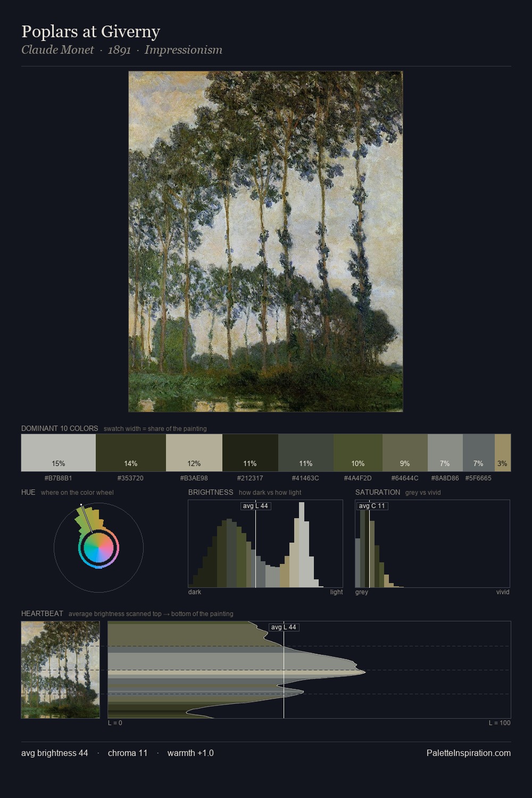Click 'how dark vs how light' caption
The image size is (532, 798).
pyautogui.click(x=270, y=493)
